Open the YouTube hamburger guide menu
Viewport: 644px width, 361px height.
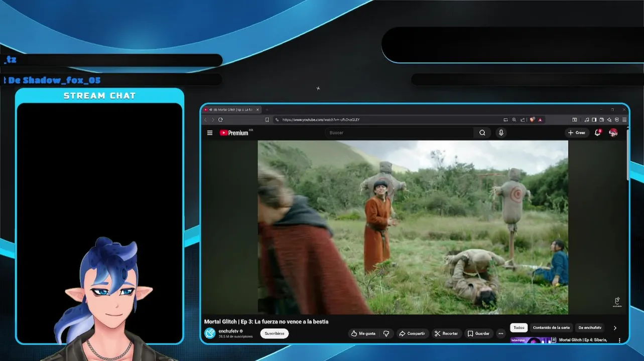pos(210,133)
